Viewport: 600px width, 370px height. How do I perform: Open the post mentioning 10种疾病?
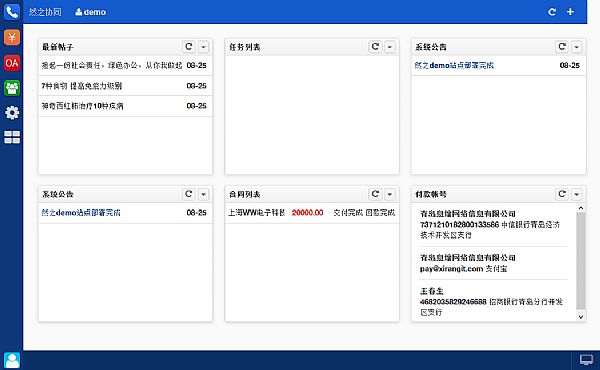(x=126, y=106)
